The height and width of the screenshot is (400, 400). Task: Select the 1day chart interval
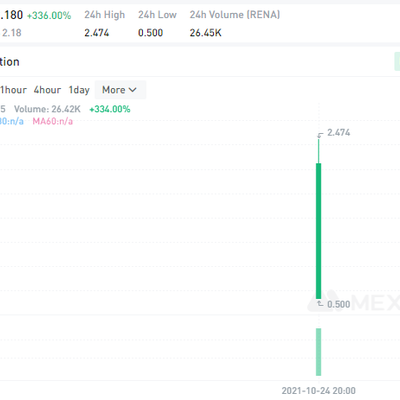(x=79, y=90)
